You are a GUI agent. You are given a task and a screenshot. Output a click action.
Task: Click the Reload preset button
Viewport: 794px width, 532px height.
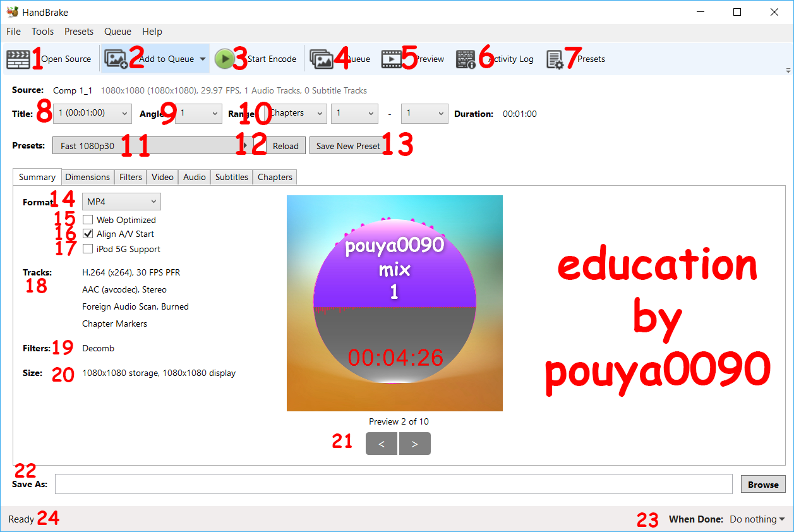(x=286, y=146)
